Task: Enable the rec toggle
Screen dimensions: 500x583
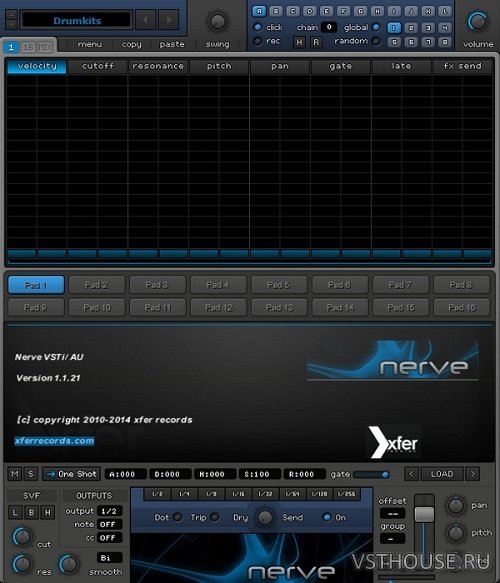Action: point(258,41)
